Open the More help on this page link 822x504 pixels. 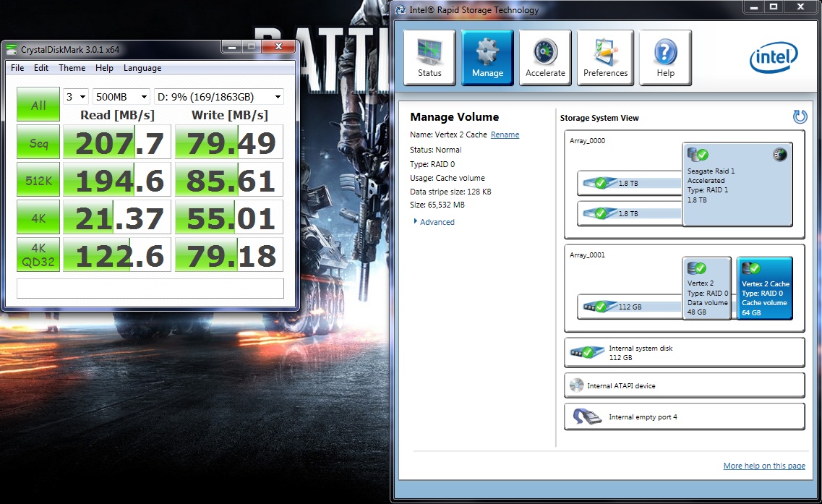[x=764, y=466]
